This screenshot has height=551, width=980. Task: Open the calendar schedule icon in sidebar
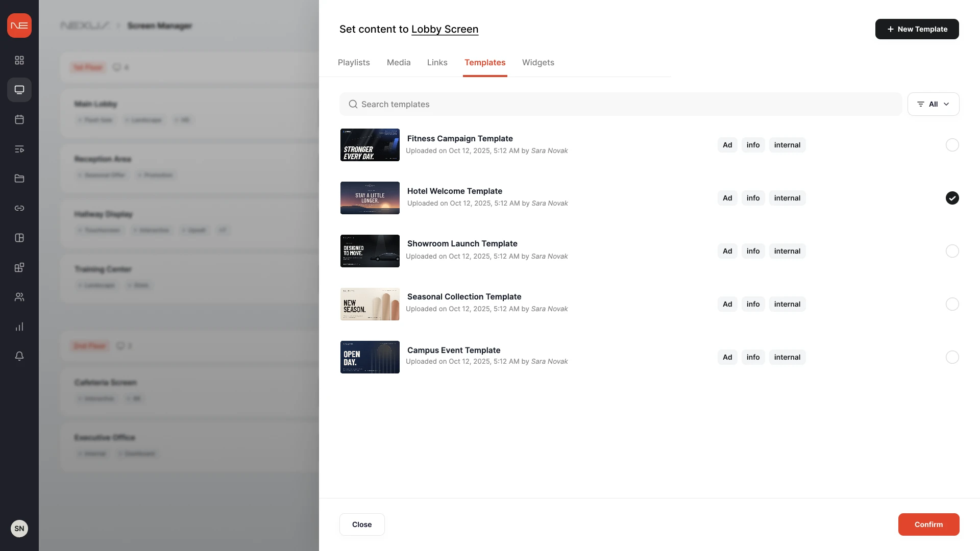(19, 119)
